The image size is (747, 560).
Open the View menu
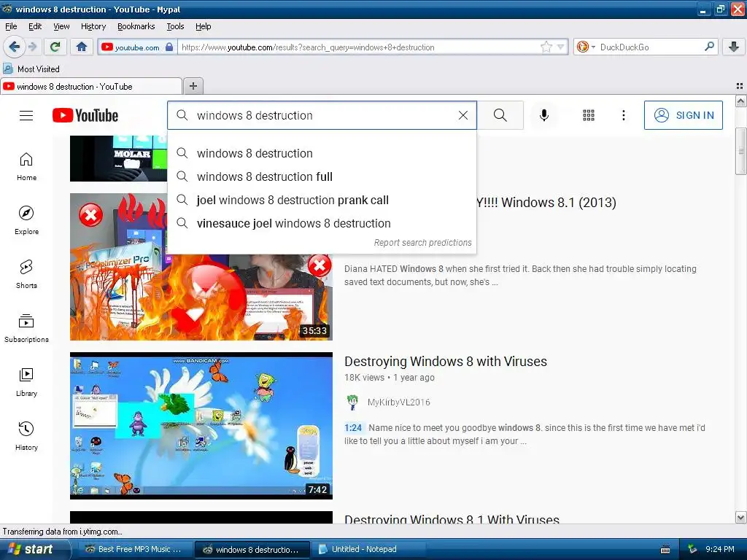tap(61, 26)
